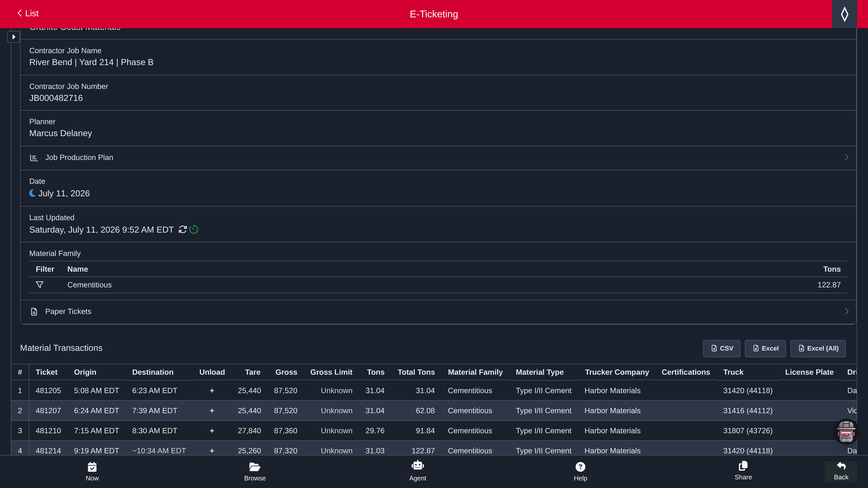This screenshot has height=488, width=868.
Task: Sort by License Plate column header
Action: coord(809,372)
